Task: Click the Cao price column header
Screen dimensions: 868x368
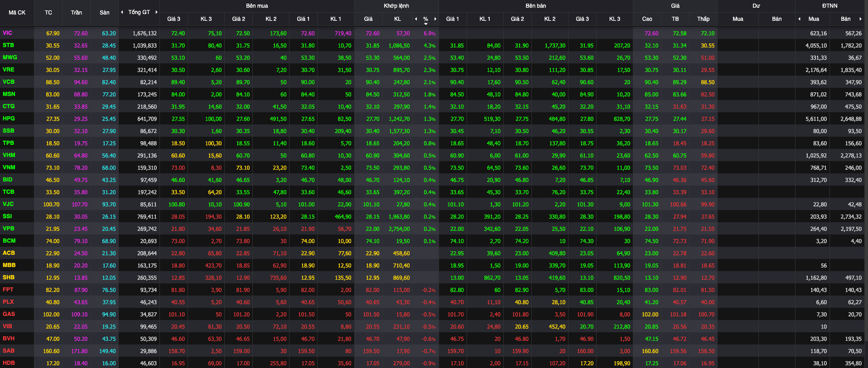Action: tap(647, 19)
